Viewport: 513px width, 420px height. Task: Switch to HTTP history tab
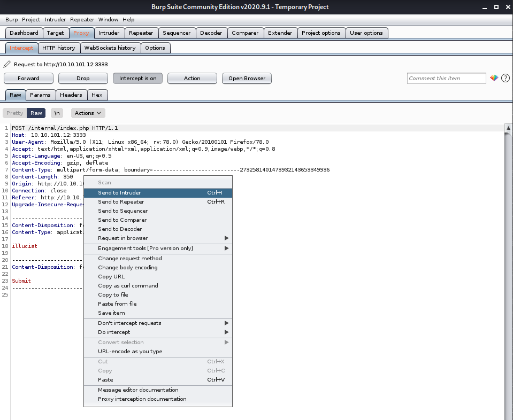click(x=58, y=48)
